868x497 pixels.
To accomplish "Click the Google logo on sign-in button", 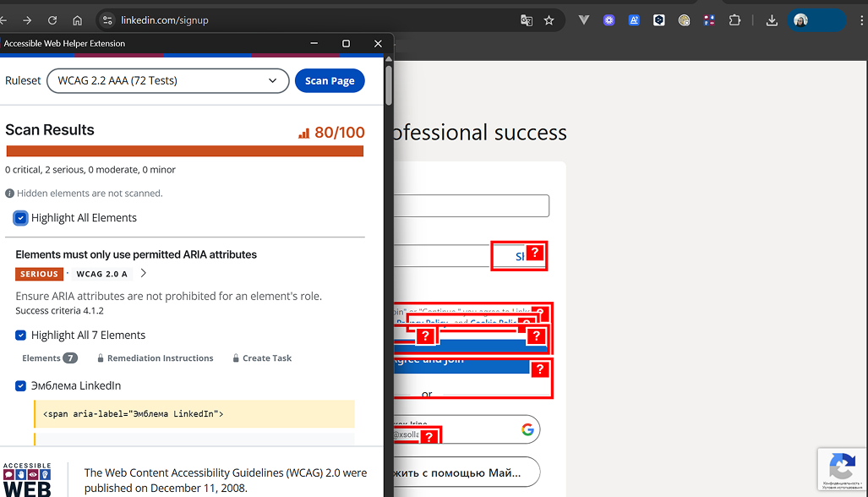I will point(527,429).
